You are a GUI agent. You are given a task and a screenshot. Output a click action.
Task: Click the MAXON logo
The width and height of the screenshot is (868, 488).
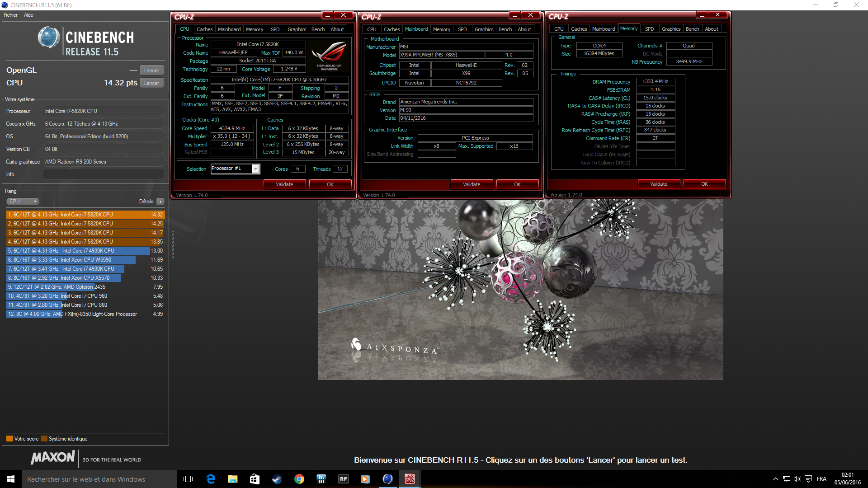coord(52,458)
